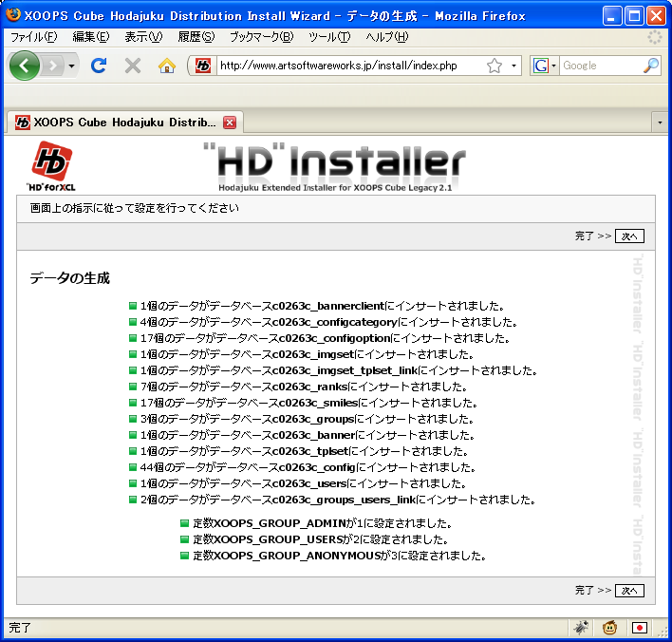Click the search magnifier icon

[x=650, y=66]
